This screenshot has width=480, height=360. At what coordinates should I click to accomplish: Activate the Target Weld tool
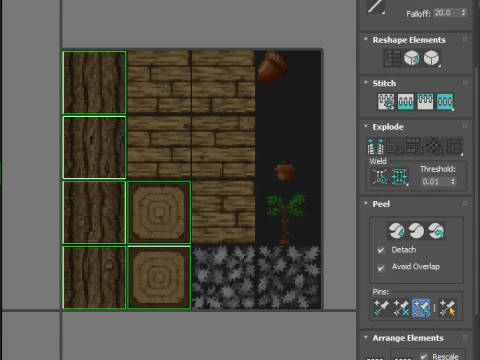click(x=380, y=177)
